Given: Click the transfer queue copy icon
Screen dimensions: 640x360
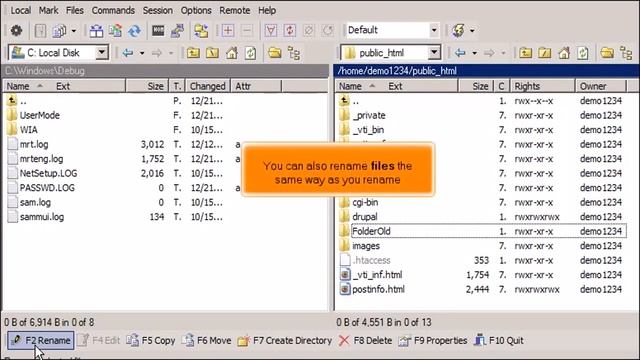Looking at the screenshot, I should [60, 31].
